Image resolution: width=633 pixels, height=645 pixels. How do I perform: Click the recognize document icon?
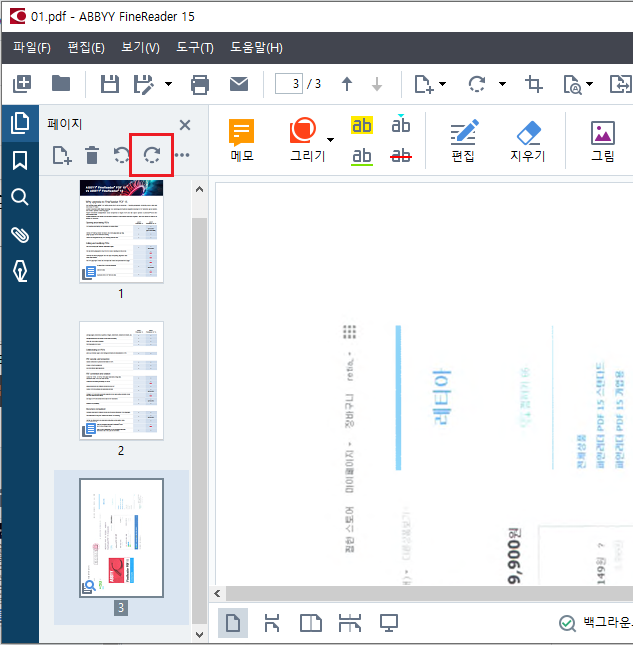click(572, 85)
